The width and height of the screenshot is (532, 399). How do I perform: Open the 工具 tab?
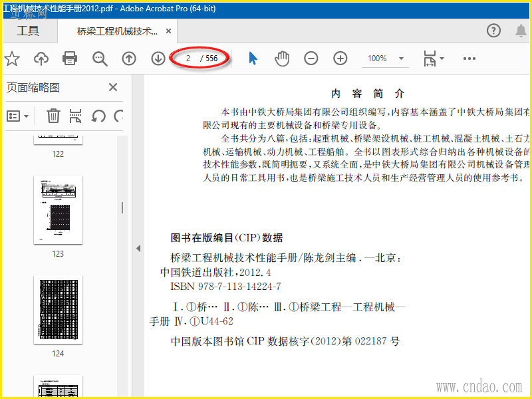click(x=28, y=31)
